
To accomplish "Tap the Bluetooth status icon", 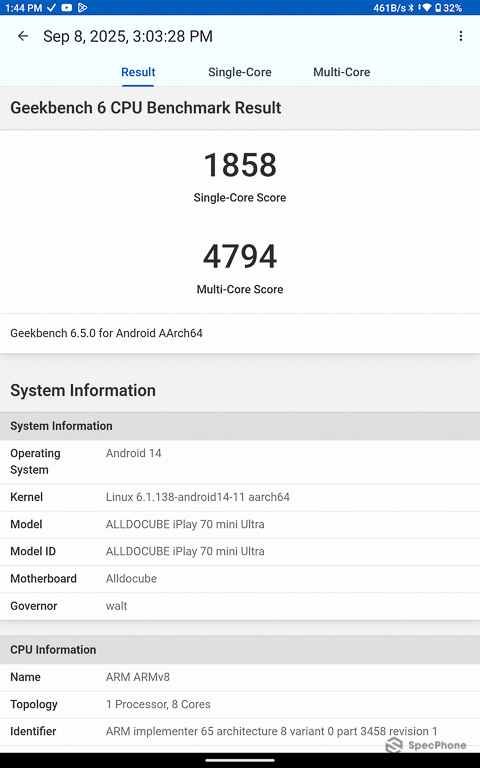I will pos(411,8).
